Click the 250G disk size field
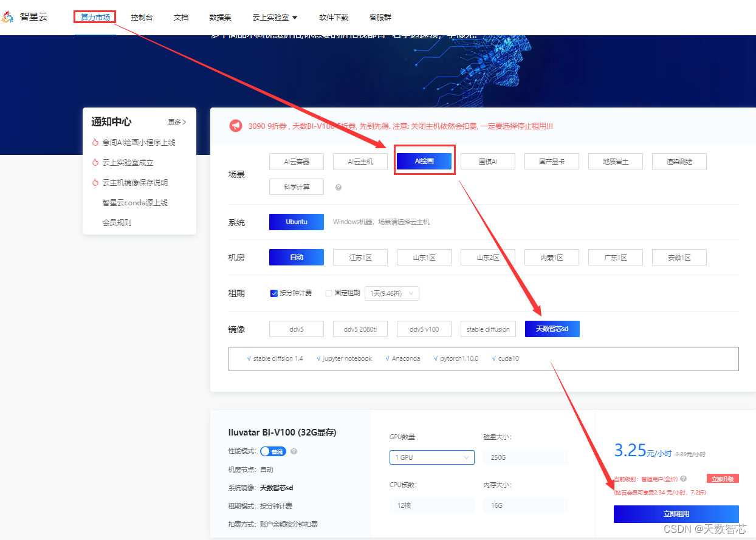 pyautogui.click(x=525, y=457)
